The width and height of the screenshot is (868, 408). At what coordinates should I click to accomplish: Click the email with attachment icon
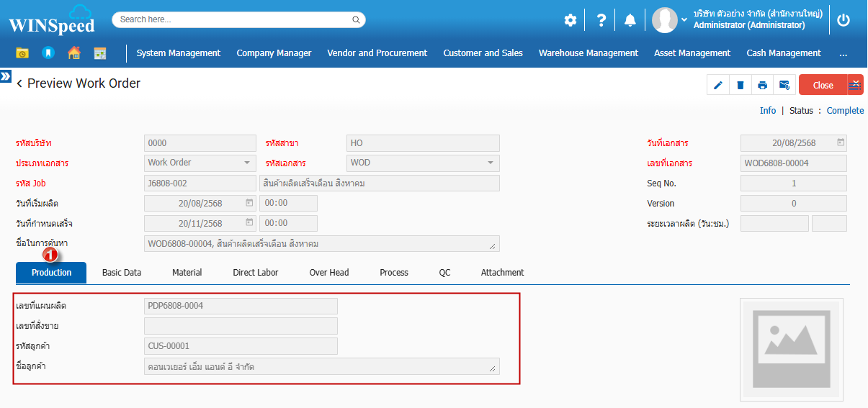click(784, 85)
